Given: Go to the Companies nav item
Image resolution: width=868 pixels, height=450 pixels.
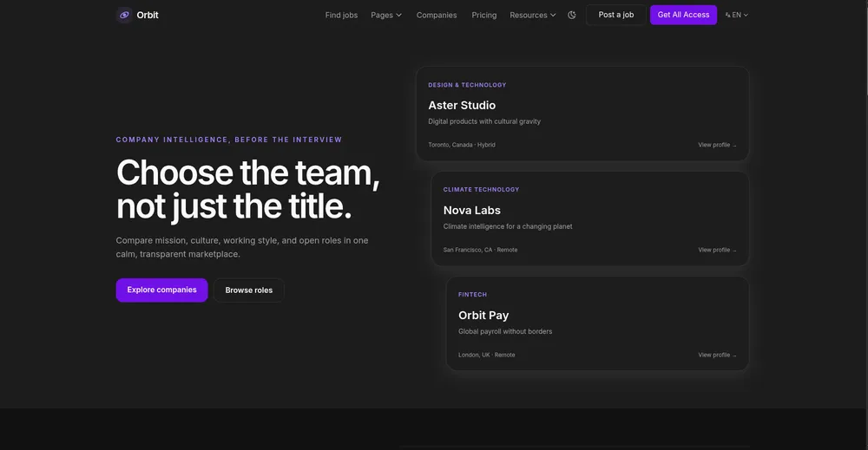Looking at the screenshot, I should point(437,15).
